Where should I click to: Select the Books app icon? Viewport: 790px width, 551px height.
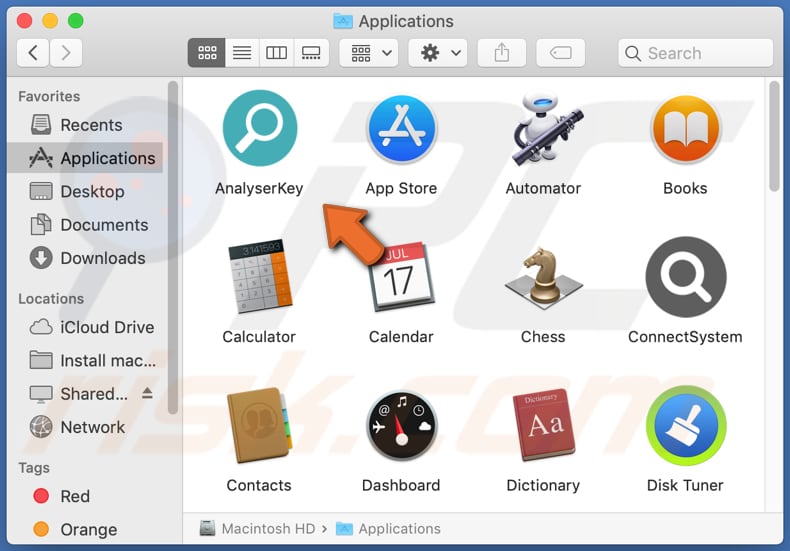point(685,129)
